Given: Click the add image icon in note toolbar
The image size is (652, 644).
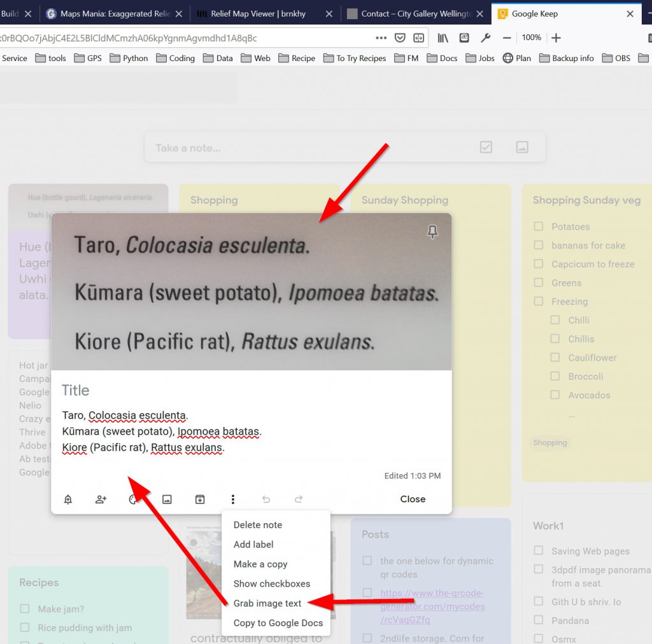Looking at the screenshot, I should pos(167,500).
